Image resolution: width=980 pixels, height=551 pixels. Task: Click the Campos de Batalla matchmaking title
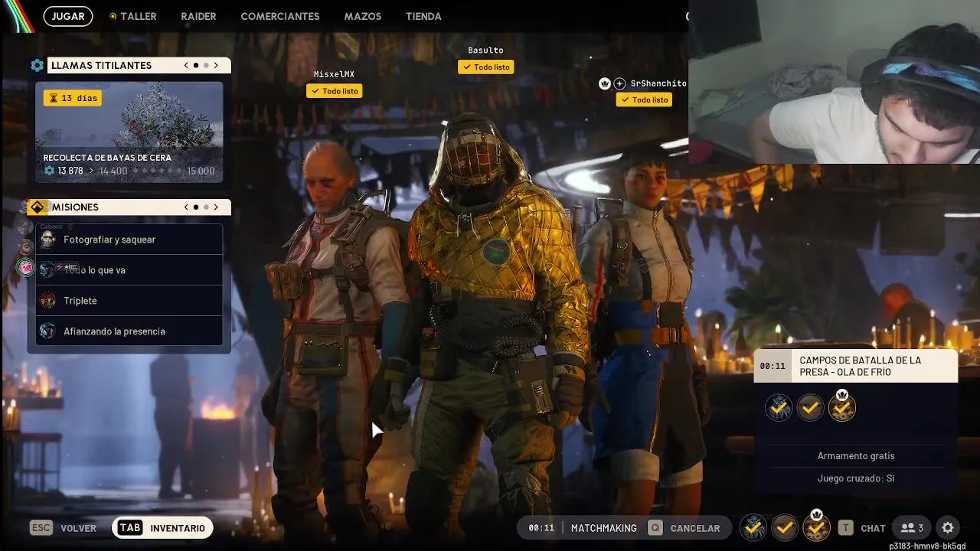click(x=861, y=367)
